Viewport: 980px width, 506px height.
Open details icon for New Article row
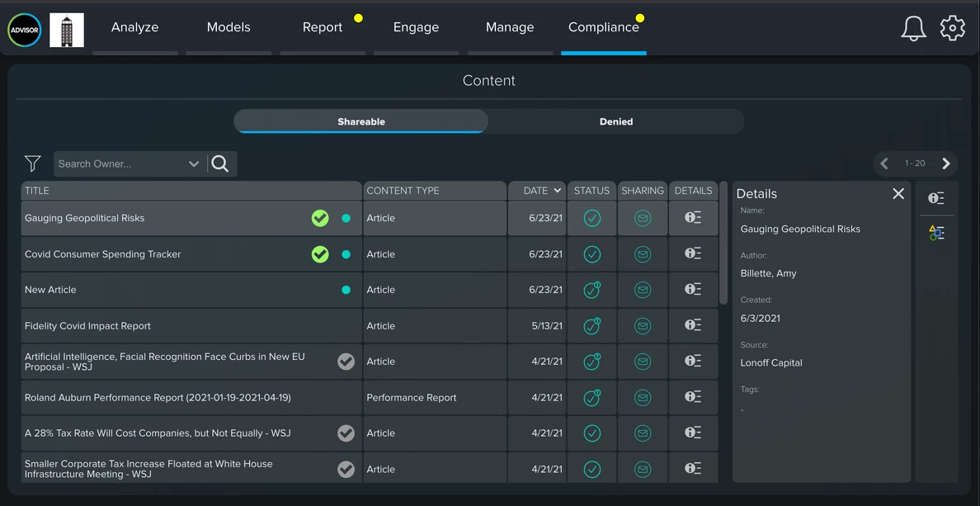pos(692,289)
